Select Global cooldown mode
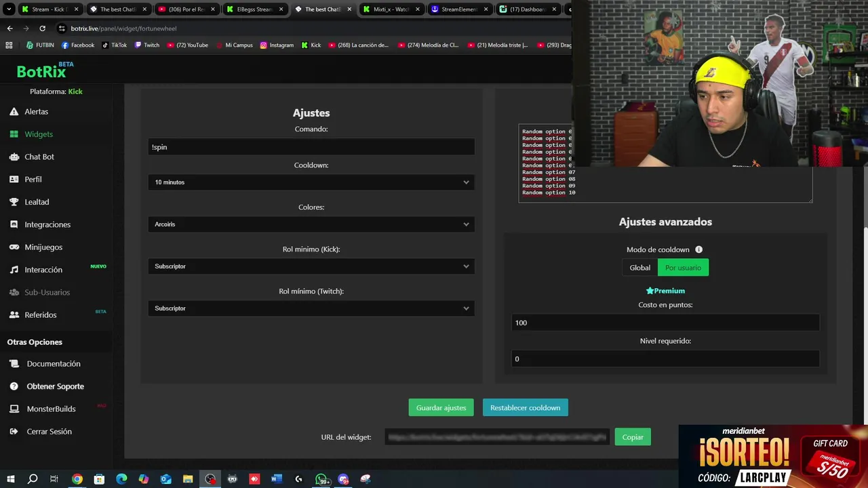Image resolution: width=868 pixels, height=488 pixels. click(639, 268)
